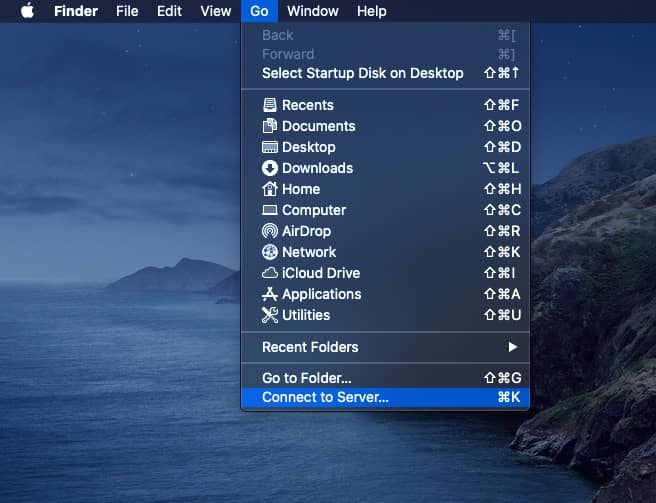Viewport: 656px width, 503px height.
Task: Open the Edit menu
Action: [169, 11]
